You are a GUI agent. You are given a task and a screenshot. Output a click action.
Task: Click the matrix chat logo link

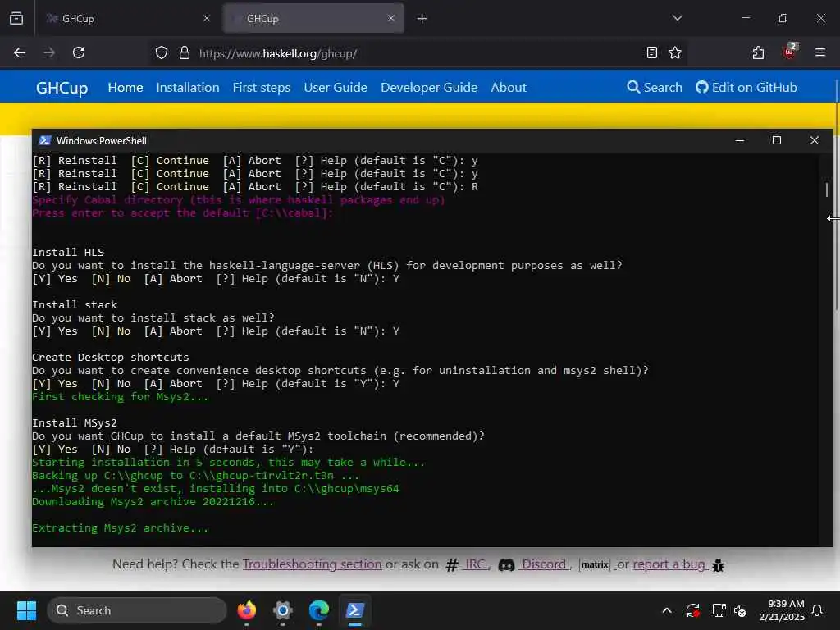[x=595, y=564]
